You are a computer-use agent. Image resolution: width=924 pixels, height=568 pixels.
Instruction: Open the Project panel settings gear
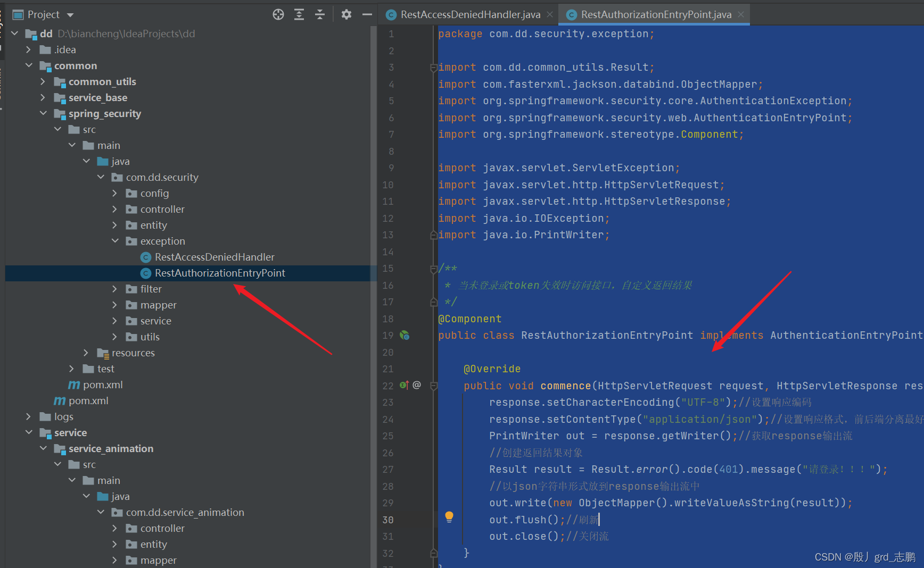pos(346,14)
